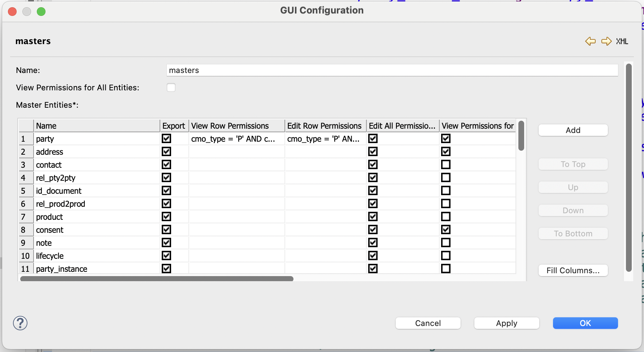Click the forward arrow navigation icon
This screenshot has width=644, height=352.
point(606,41)
